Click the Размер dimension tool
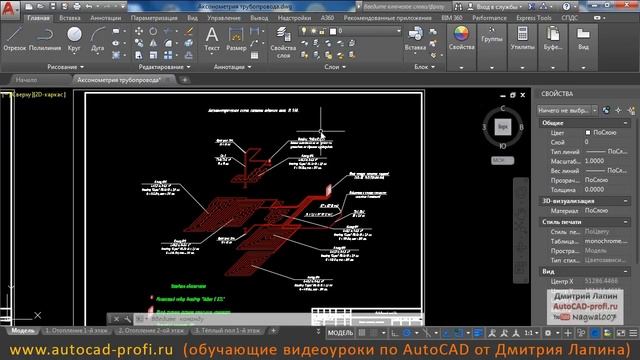This screenshot has width=640, height=360. [x=236, y=39]
